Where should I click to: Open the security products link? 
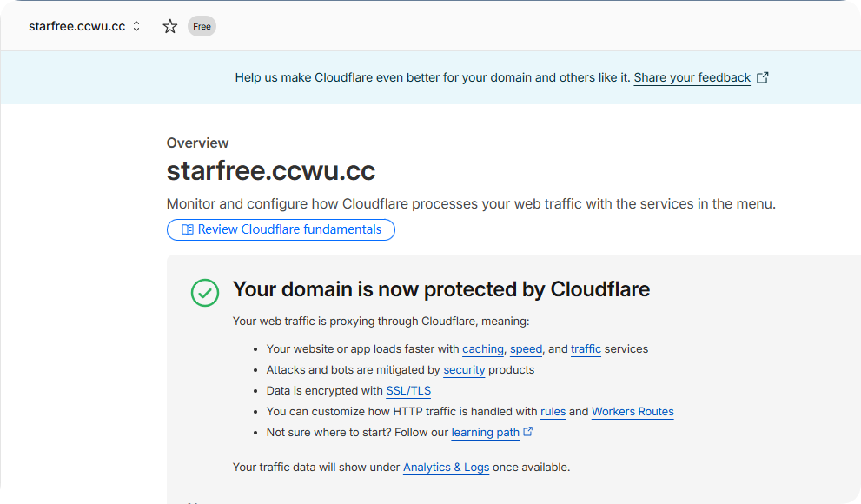464,369
